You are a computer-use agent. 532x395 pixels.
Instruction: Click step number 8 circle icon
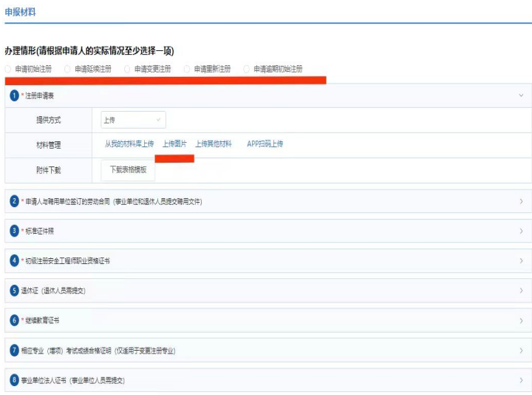point(14,379)
